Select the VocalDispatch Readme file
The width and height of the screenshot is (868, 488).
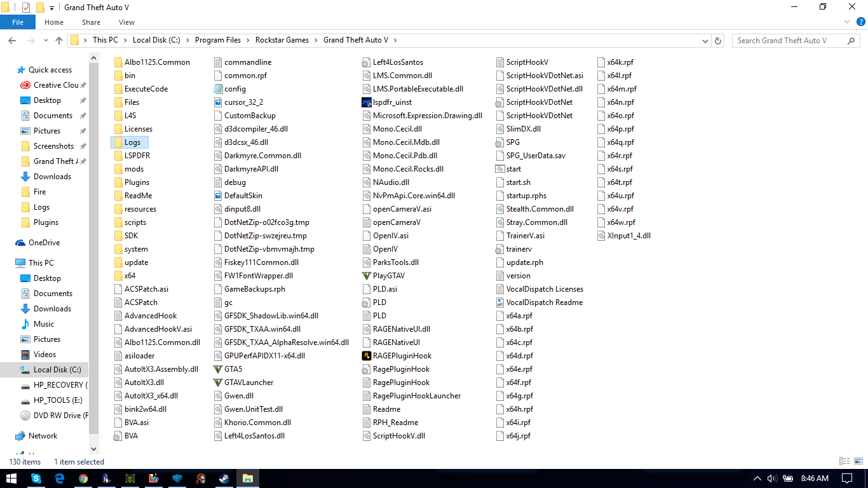[539, 302]
